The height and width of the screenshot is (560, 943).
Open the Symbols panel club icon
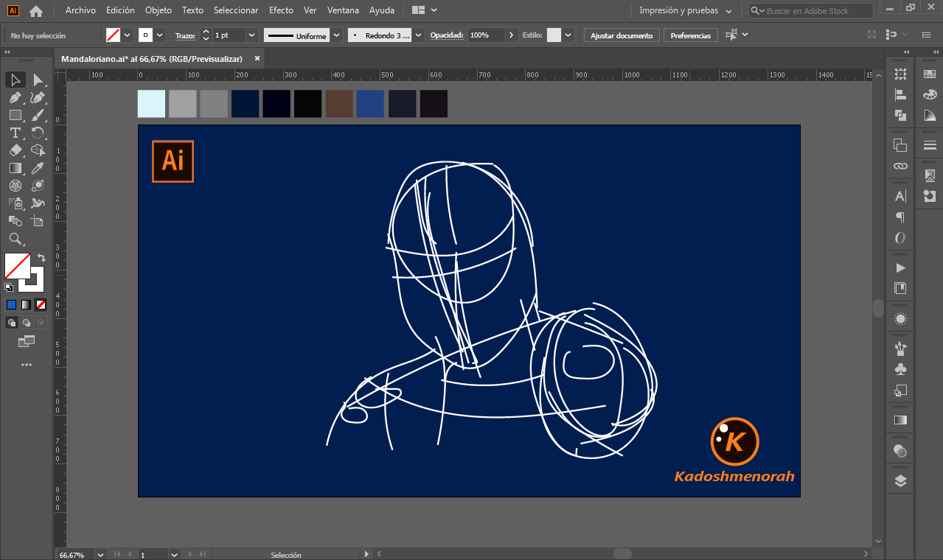click(x=900, y=369)
